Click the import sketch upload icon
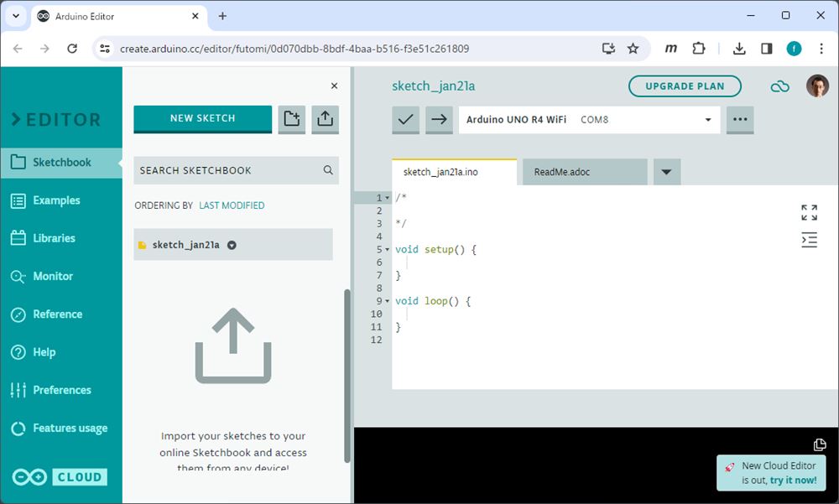Image resolution: width=839 pixels, height=504 pixels. click(x=325, y=119)
